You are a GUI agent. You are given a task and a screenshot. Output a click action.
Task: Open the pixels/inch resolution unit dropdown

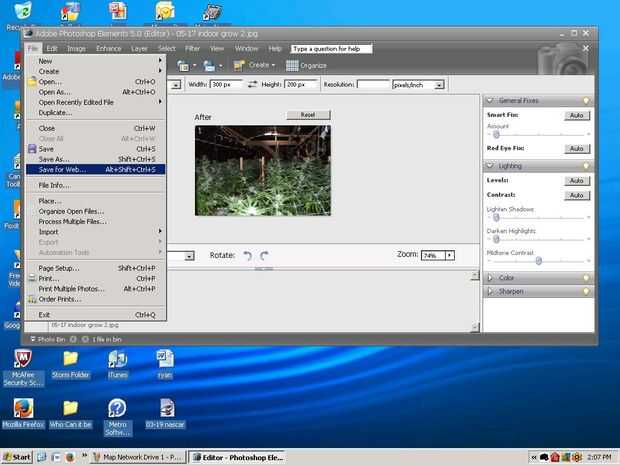439,85
